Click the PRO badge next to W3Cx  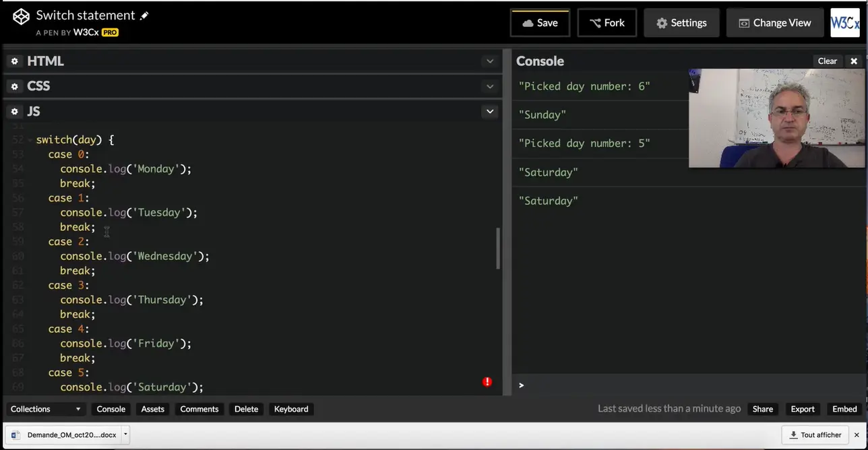point(110,32)
